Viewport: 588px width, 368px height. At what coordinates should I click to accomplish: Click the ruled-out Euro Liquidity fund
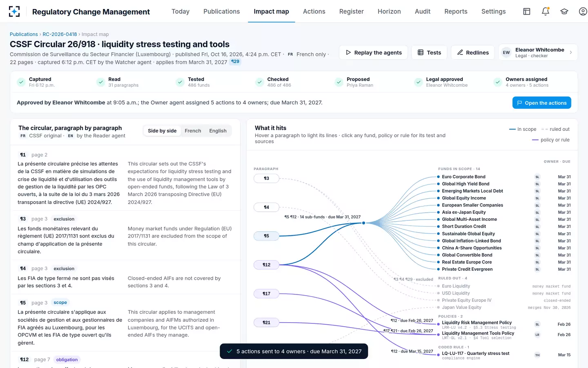tap(456, 286)
